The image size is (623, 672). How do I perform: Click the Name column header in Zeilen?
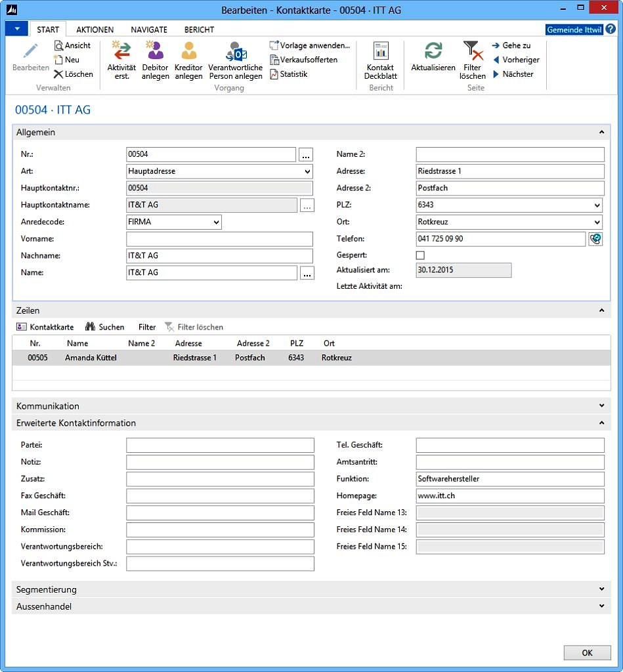(77, 343)
